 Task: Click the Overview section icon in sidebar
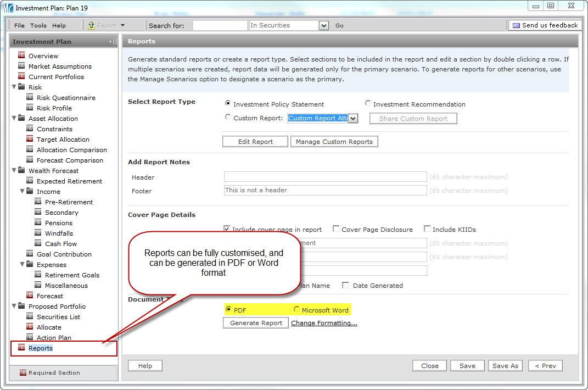(21, 55)
